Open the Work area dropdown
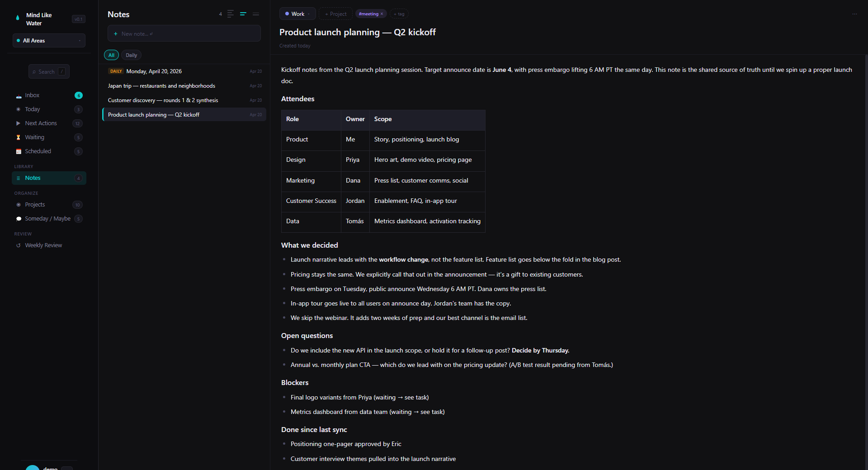This screenshot has width=868, height=470. [297, 14]
